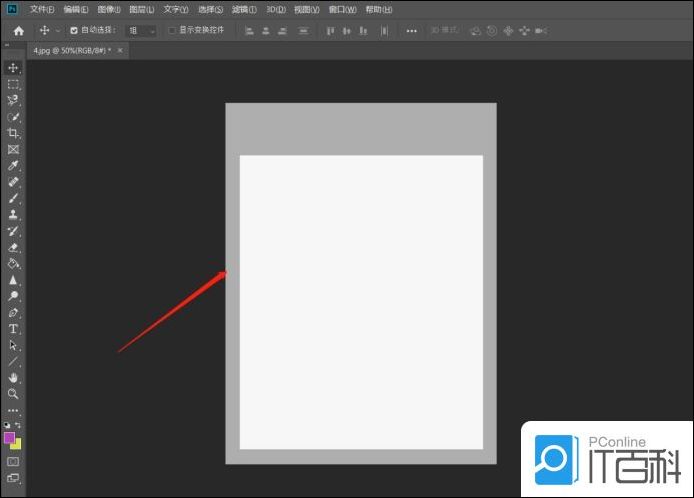The height and width of the screenshot is (498, 694).
Task: Change the screen mode
Action: coord(13,478)
